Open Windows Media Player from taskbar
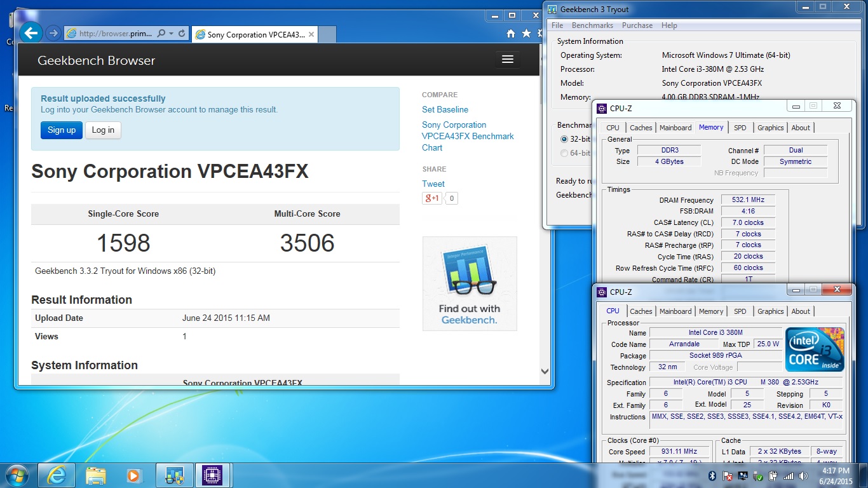The image size is (868, 488). point(134,475)
